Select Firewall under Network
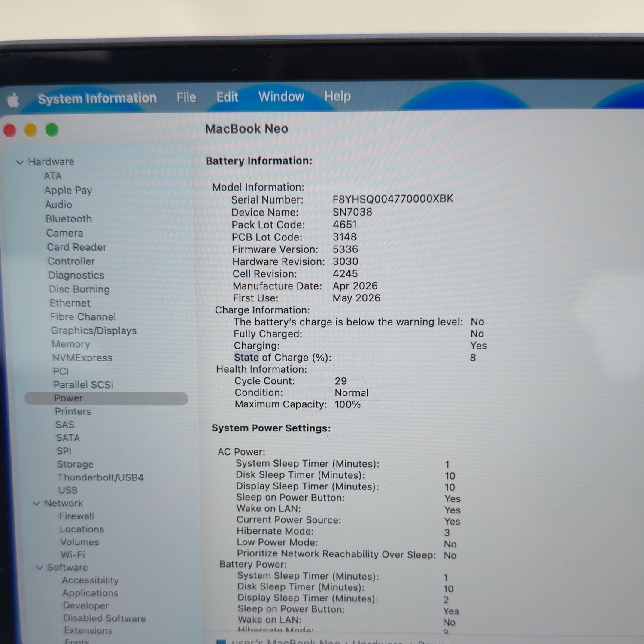This screenshot has height=644, width=644. 76,516
